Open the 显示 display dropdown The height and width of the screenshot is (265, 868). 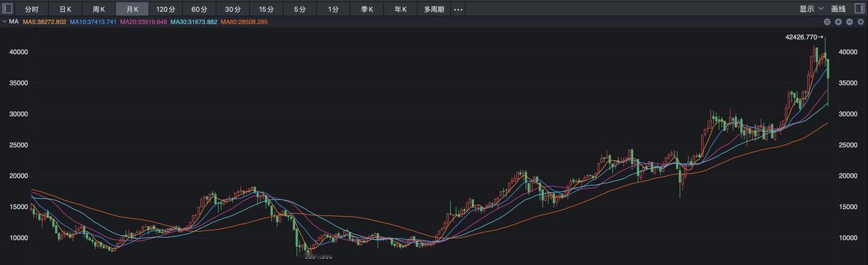click(811, 9)
